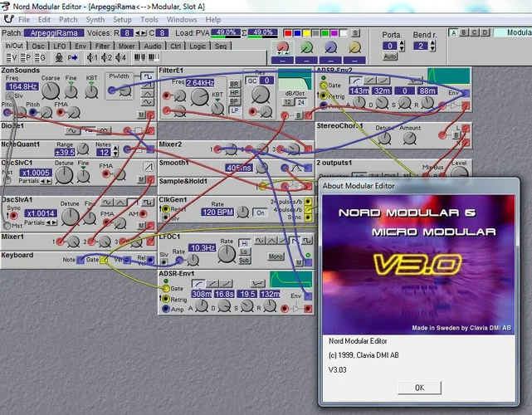
Task: Toggle the ClkGen1 On button
Action: point(261,212)
